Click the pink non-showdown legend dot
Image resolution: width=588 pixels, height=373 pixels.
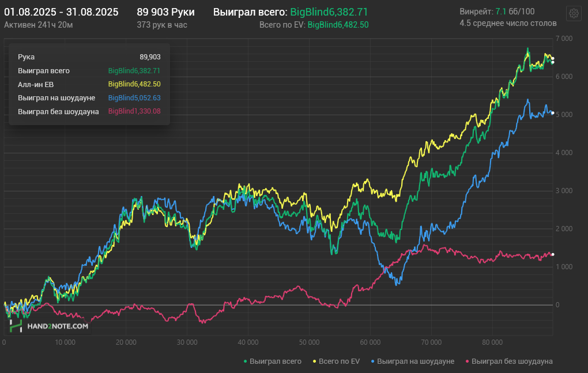click(467, 361)
